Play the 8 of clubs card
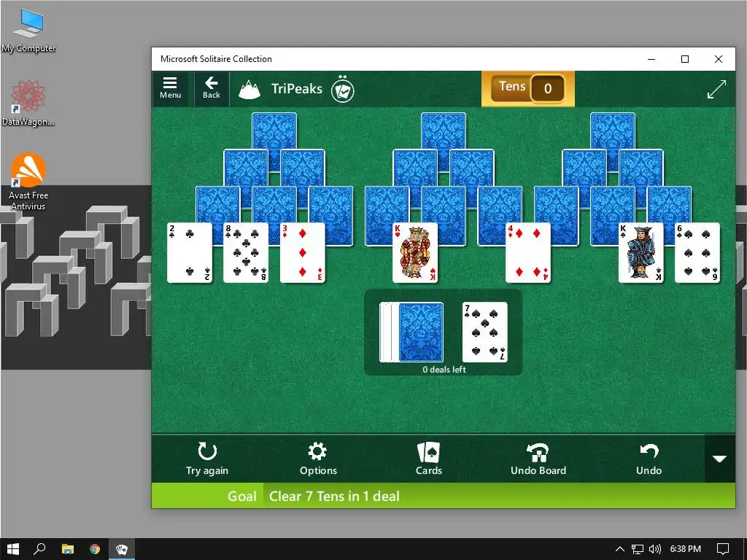Viewport: 747px width, 560px height. [246, 253]
